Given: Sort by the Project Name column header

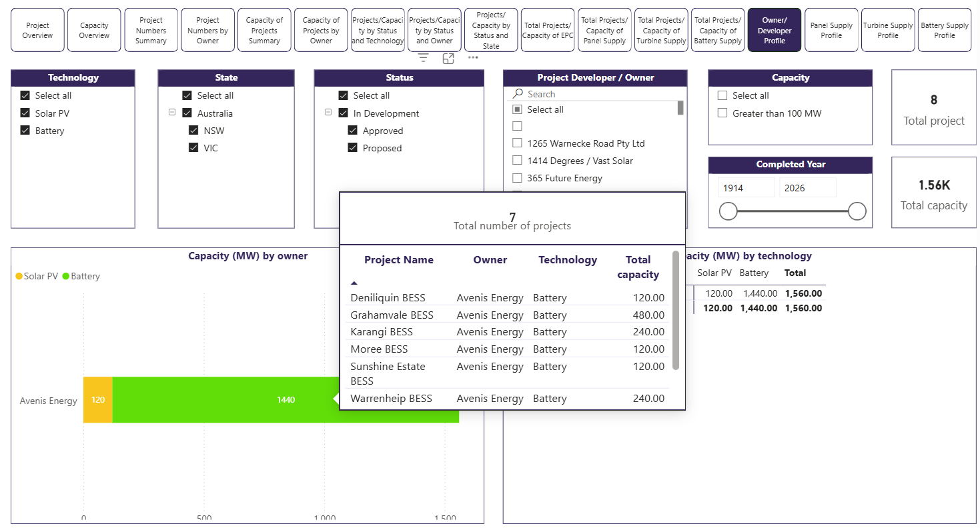Looking at the screenshot, I should (399, 260).
